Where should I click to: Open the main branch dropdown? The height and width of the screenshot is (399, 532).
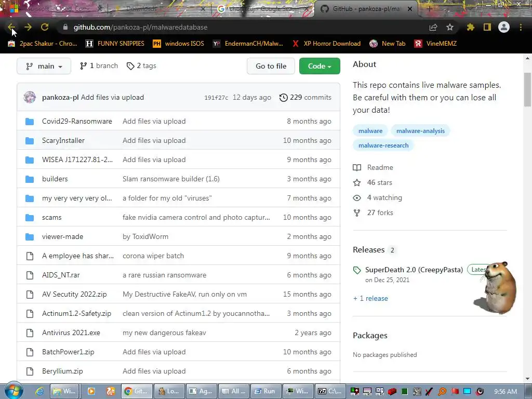(x=44, y=66)
